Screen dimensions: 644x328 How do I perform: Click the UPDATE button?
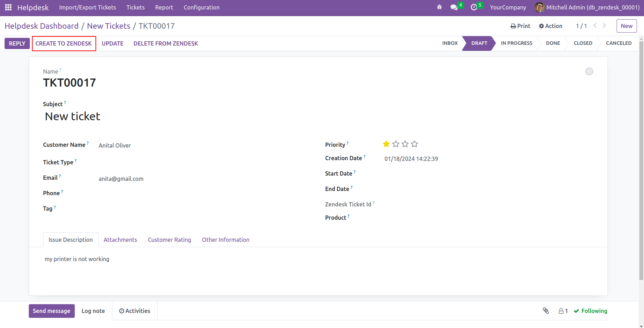click(113, 43)
